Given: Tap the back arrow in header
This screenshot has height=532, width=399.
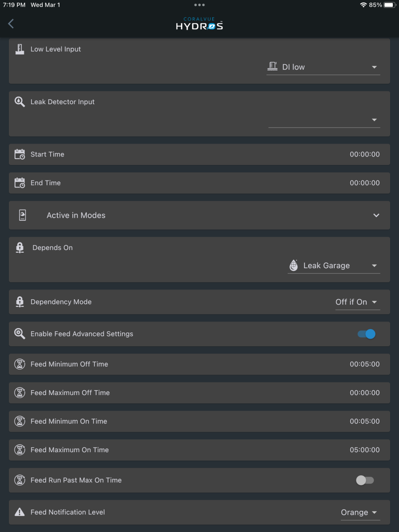Looking at the screenshot, I should pos(11,24).
